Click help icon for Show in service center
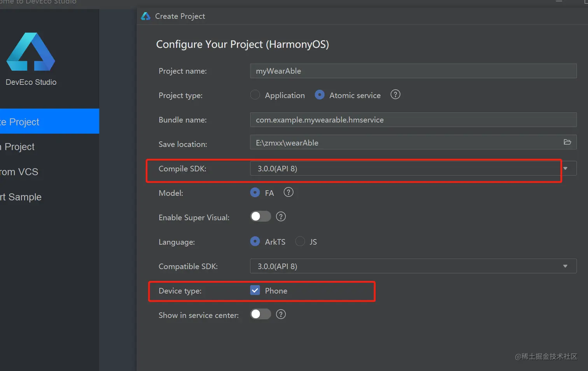588x371 pixels. tap(281, 314)
